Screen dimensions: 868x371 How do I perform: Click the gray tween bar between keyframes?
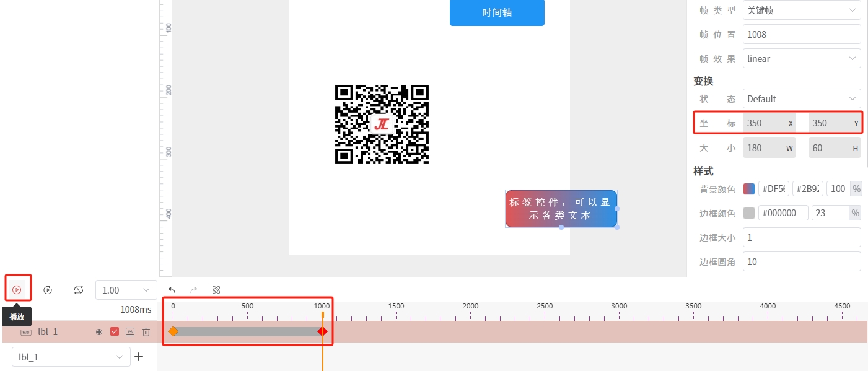pos(248,331)
